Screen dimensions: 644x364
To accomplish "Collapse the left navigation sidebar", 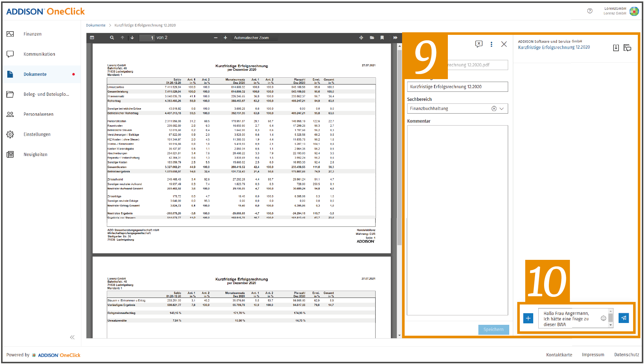I will [72, 337].
